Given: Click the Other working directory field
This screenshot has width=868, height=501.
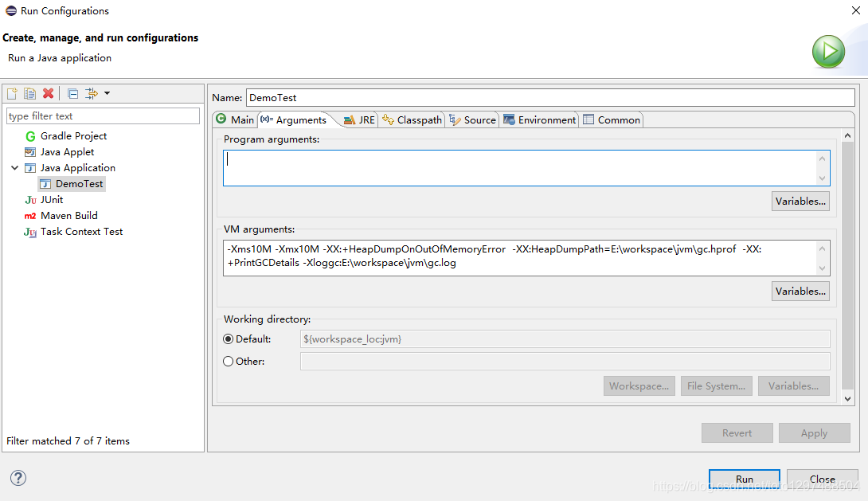Looking at the screenshot, I should point(565,362).
